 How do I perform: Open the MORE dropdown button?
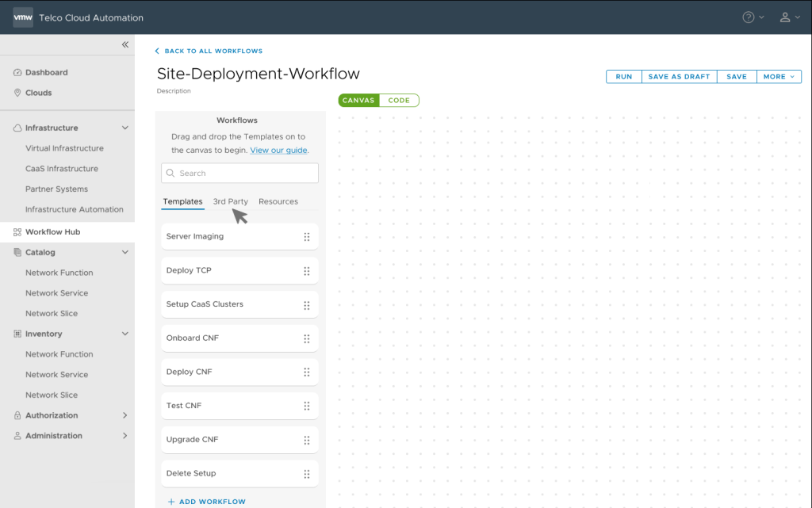[x=779, y=77]
